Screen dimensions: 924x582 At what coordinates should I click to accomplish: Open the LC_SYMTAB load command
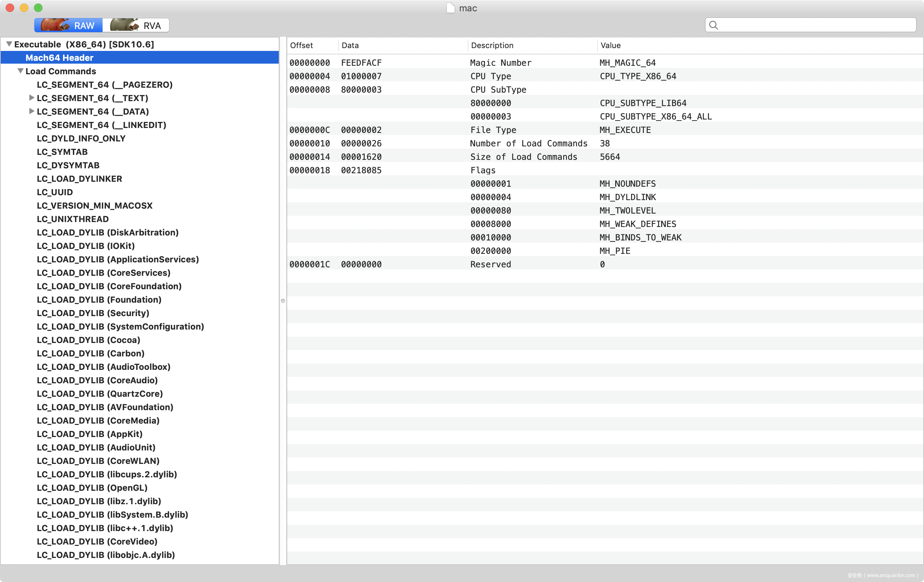[62, 152]
